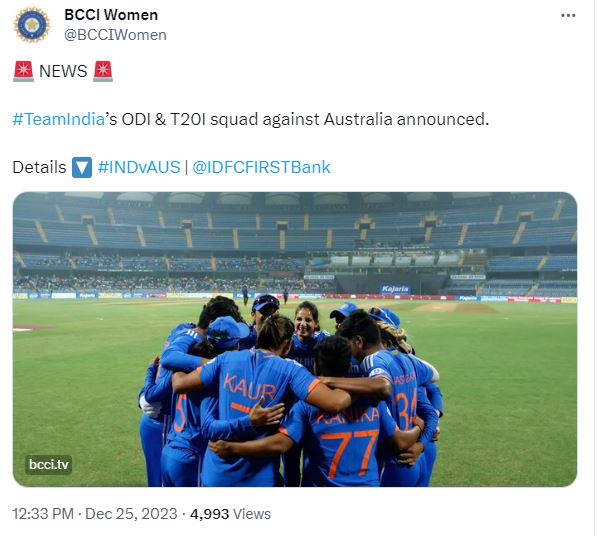The height and width of the screenshot is (536, 601).
Task: Open the BCCI Women display name
Action: tap(110, 15)
